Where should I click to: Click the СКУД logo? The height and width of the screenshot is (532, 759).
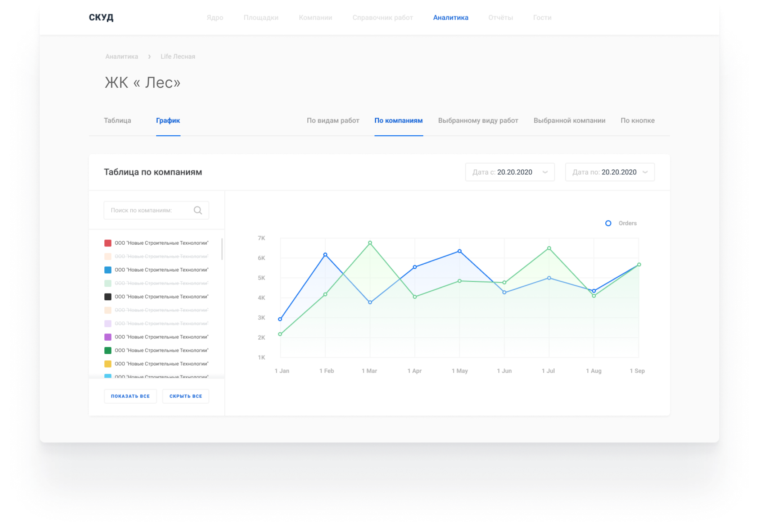tap(101, 17)
